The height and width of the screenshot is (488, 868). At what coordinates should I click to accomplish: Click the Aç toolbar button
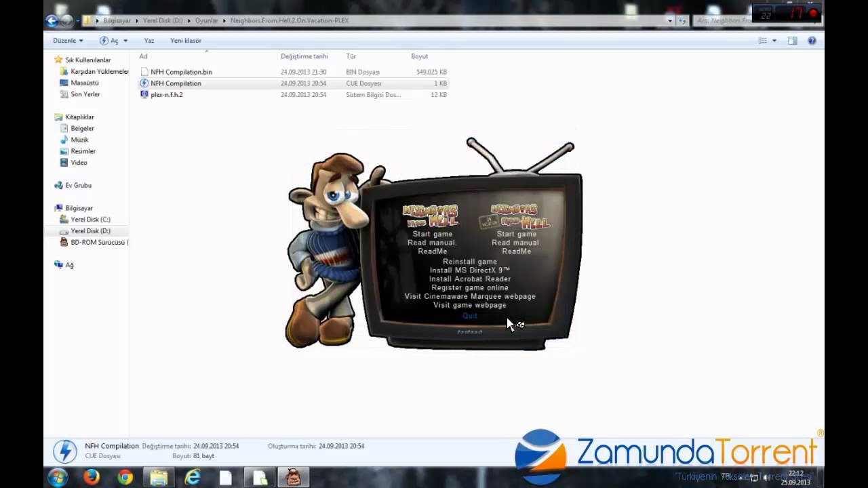tap(109, 41)
